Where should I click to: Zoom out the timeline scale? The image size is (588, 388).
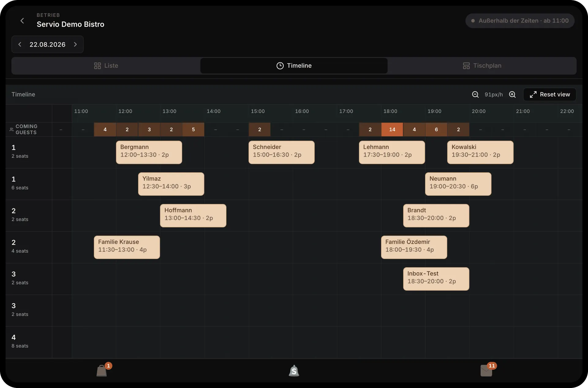pos(475,94)
